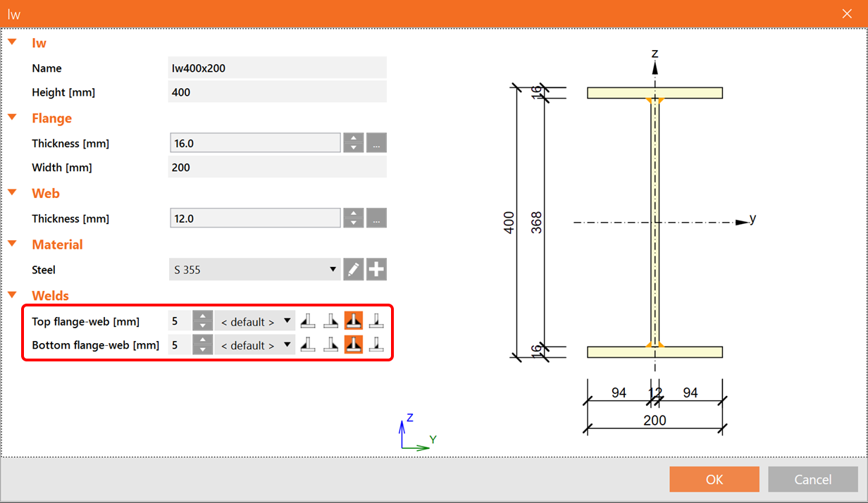Select left-side fillet weld for top flange-web
Viewport: 868px width, 503px height.
click(307, 321)
